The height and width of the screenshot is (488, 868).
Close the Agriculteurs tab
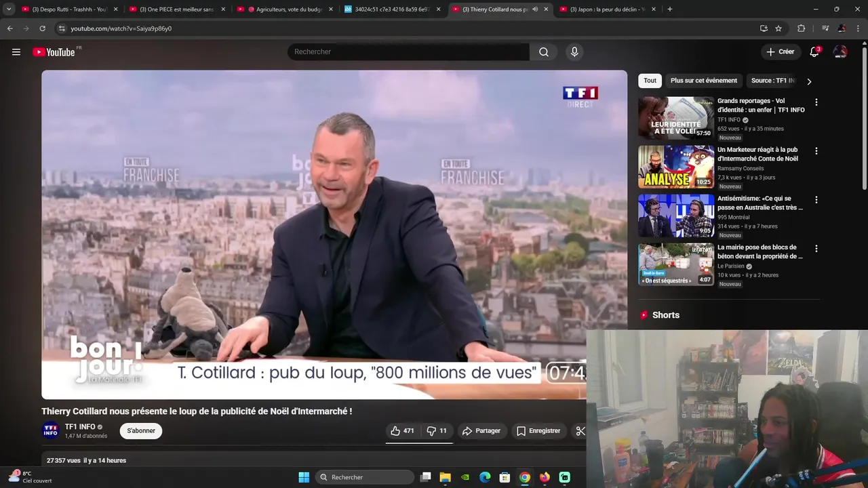pos(331,9)
